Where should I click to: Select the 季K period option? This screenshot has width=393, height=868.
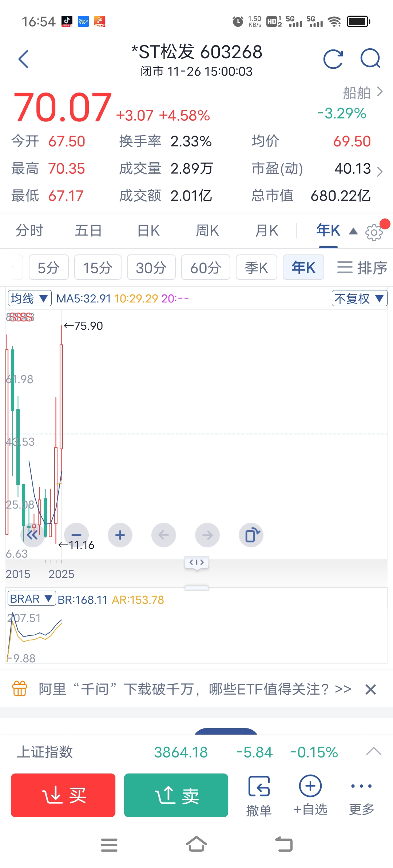tap(256, 268)
